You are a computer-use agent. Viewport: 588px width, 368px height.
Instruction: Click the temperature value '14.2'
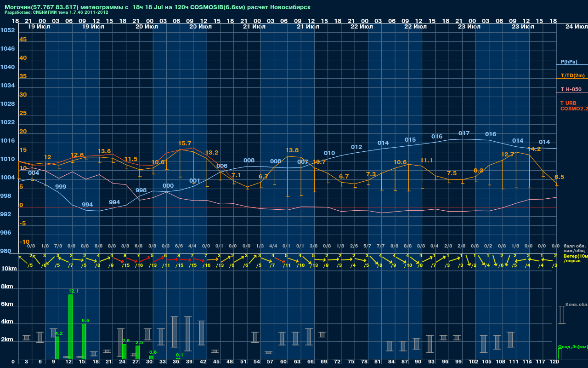534,149
